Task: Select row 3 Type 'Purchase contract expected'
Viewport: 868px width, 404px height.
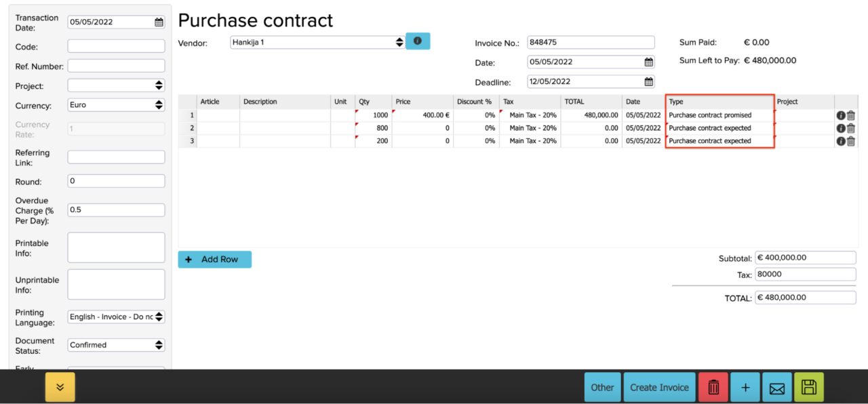Action: 720,141
